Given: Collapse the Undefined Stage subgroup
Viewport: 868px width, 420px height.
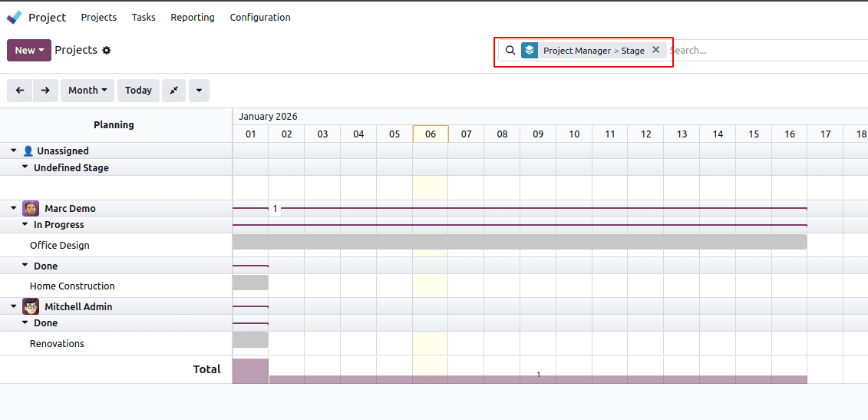Looking at the screenshot, I should (x=25, y=167).
